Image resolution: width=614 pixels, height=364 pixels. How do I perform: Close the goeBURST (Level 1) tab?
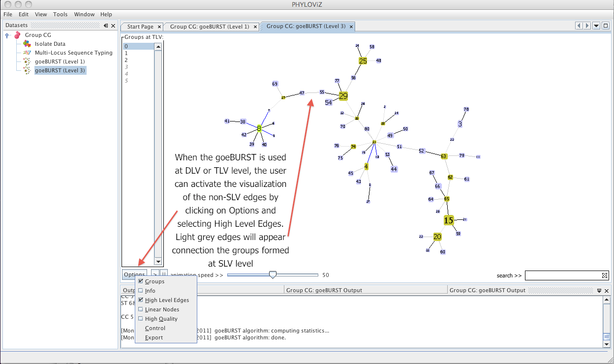[x=255, y=27]
